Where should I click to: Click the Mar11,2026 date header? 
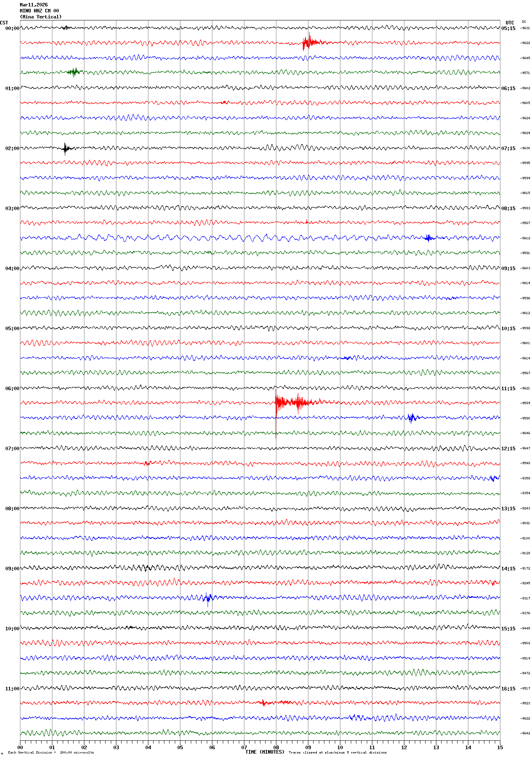[x=34, y=5]
